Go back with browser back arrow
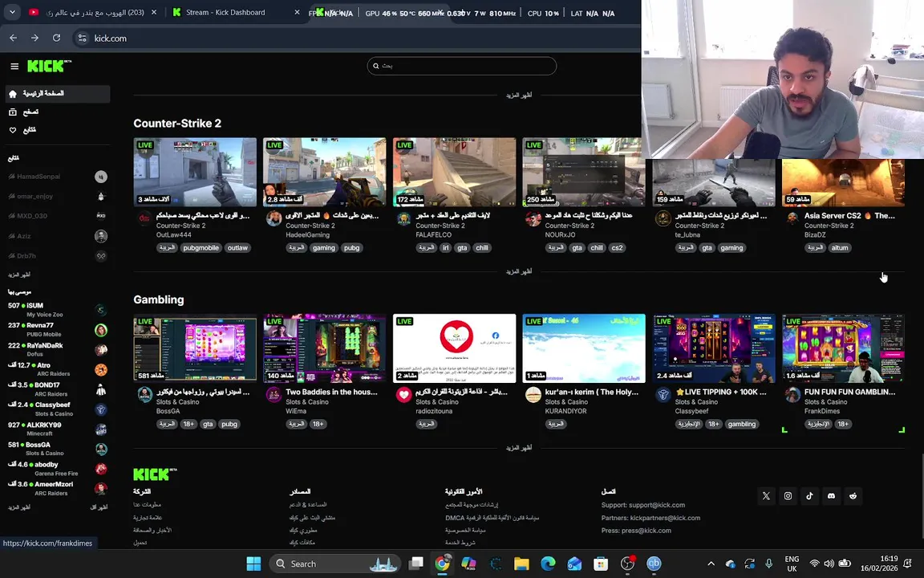Viewport: 924px width, 578px height. [14, 38]
